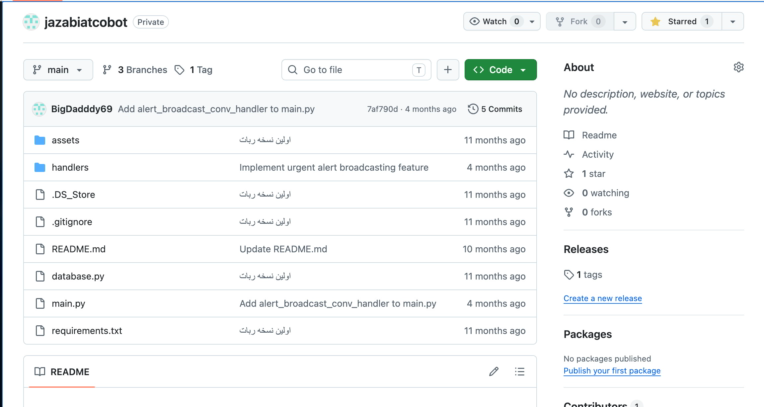Click the eye icon beside 0 watching
This screenshot has width=764, height=407.
click(x=569, y=193)
